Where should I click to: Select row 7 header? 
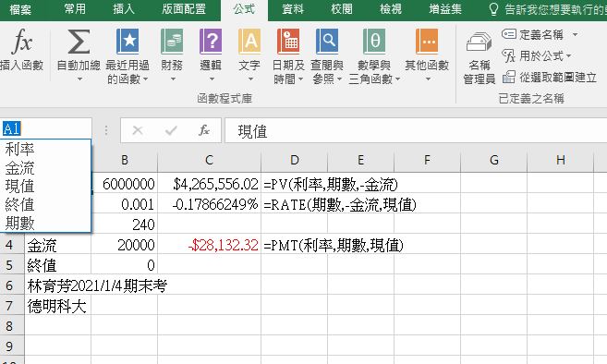[12, 306]
